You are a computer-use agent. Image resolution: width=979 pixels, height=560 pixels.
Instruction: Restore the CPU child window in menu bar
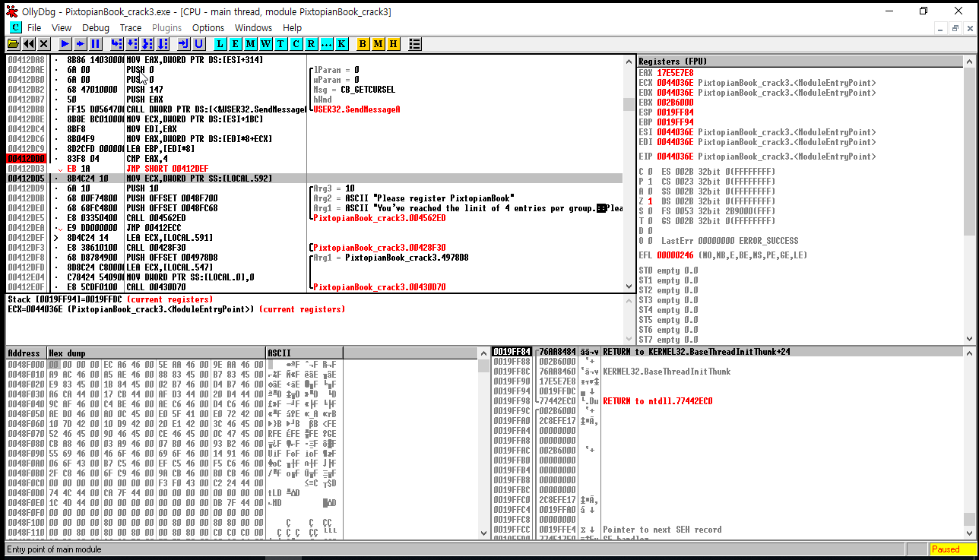tap(955, 28)
